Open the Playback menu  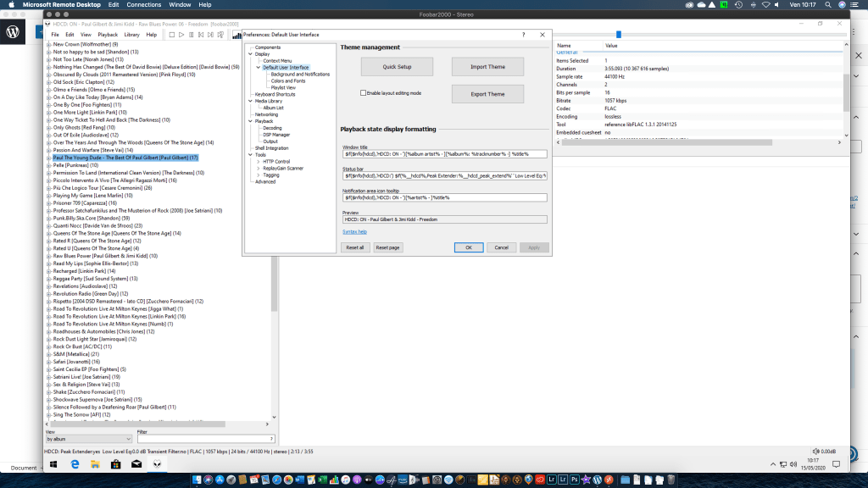click(108, 35)
